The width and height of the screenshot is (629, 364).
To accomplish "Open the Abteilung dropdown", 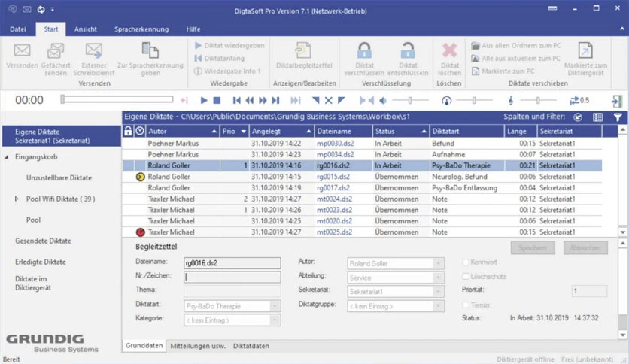I will [439, 278].
